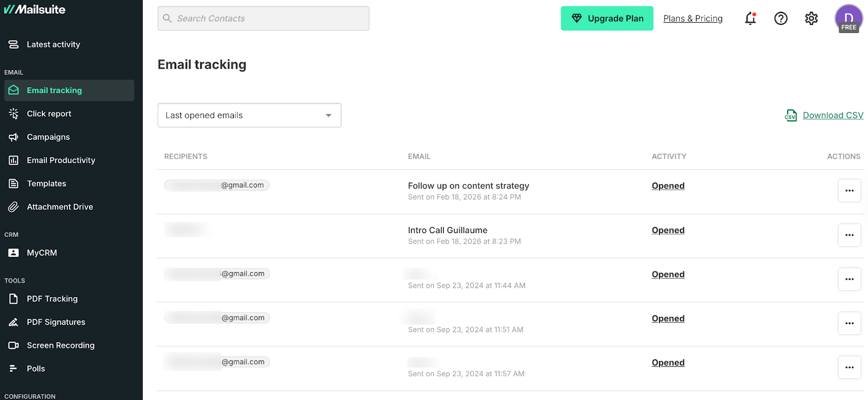Click the help question mark icon
Screen dimensions: 868x400
pyautogui.click(x=781, y=18)
